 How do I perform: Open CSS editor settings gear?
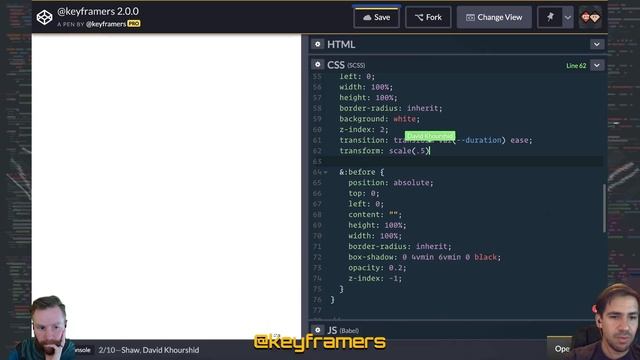[x=318, y=64]
